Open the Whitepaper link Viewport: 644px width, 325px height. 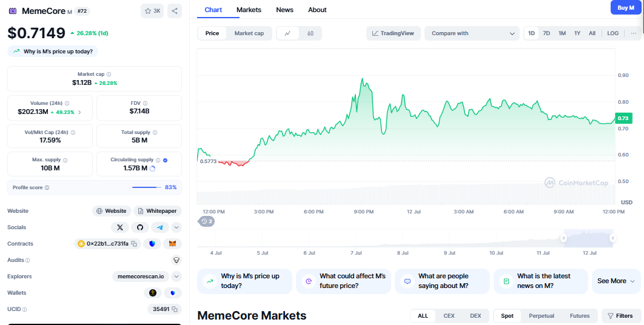click(x=158, y=211)
